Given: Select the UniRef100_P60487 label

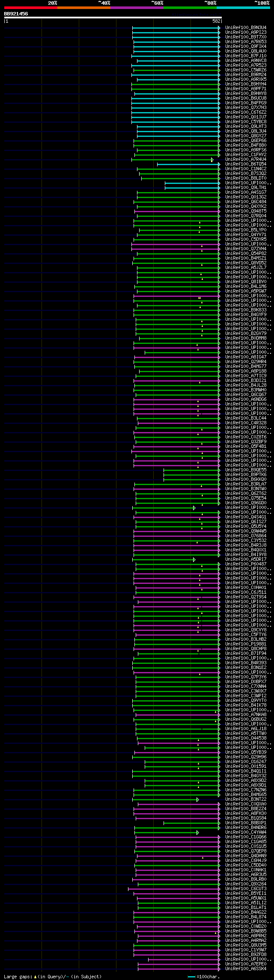Looking at the screenshot, I should 246,564.
